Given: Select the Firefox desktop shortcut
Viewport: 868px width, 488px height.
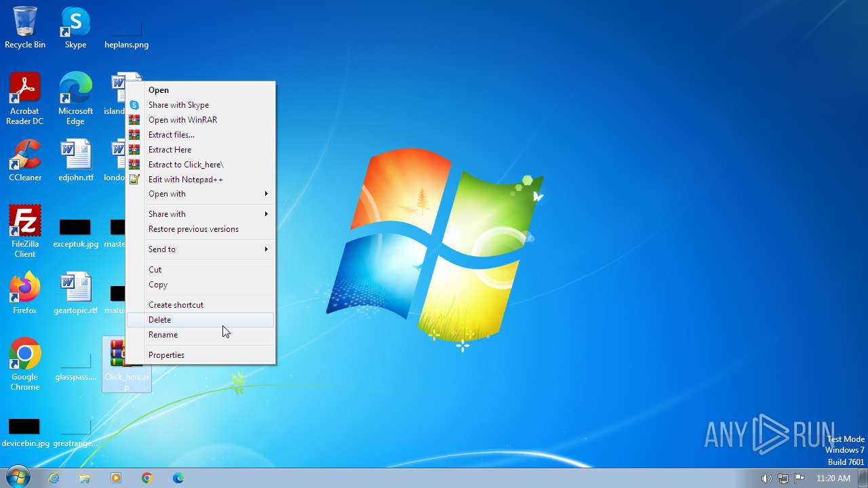Looking at the screenshot, I should pos(25,293).
